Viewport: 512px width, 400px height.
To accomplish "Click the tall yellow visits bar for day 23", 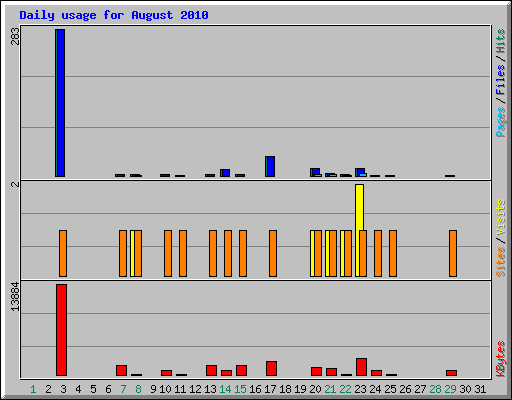I will 359,207.
